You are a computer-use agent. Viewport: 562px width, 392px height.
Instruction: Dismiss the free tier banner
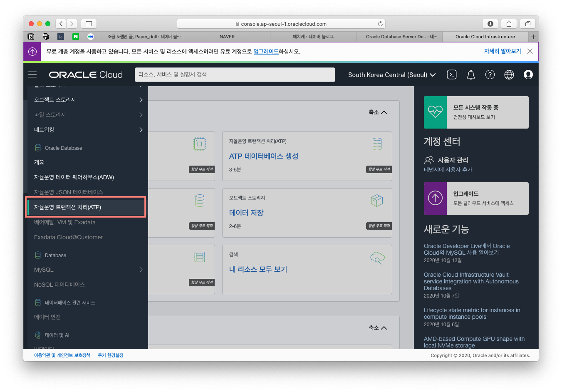(530, 51)
